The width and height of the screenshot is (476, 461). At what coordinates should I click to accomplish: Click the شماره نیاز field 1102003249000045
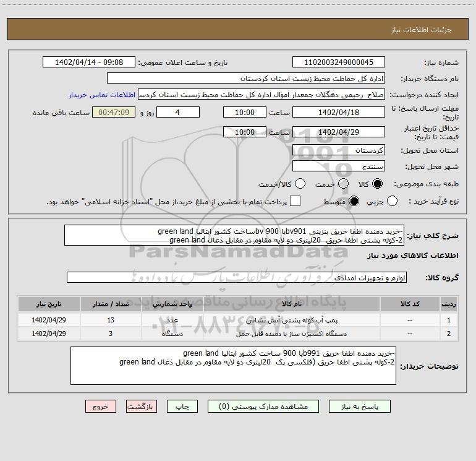click(x=339, y=62)
